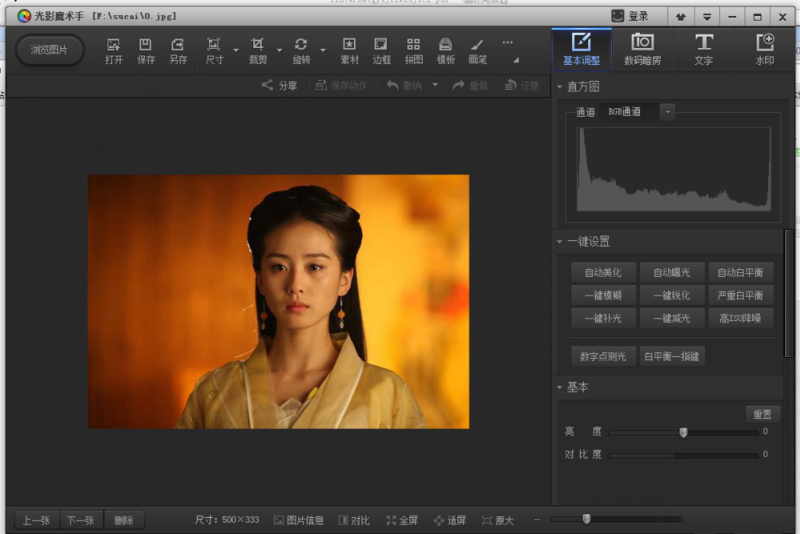Viewport: 800px width, 534px height.
Task: Click the right panel vertical scrollbar
Action: 789,293
